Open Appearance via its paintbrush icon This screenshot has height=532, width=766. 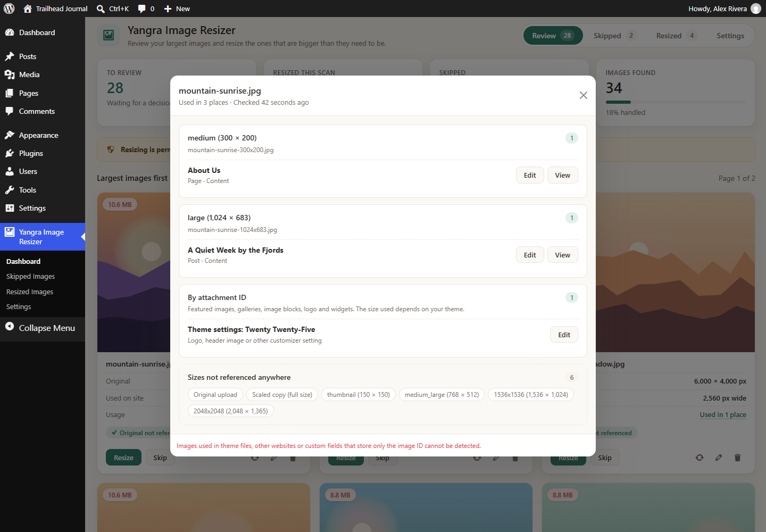[10, 135]
